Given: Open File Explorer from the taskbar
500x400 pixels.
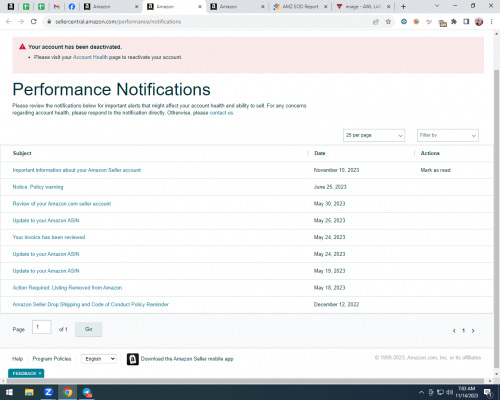Looking at the screenshot, I should click(29, 392).
